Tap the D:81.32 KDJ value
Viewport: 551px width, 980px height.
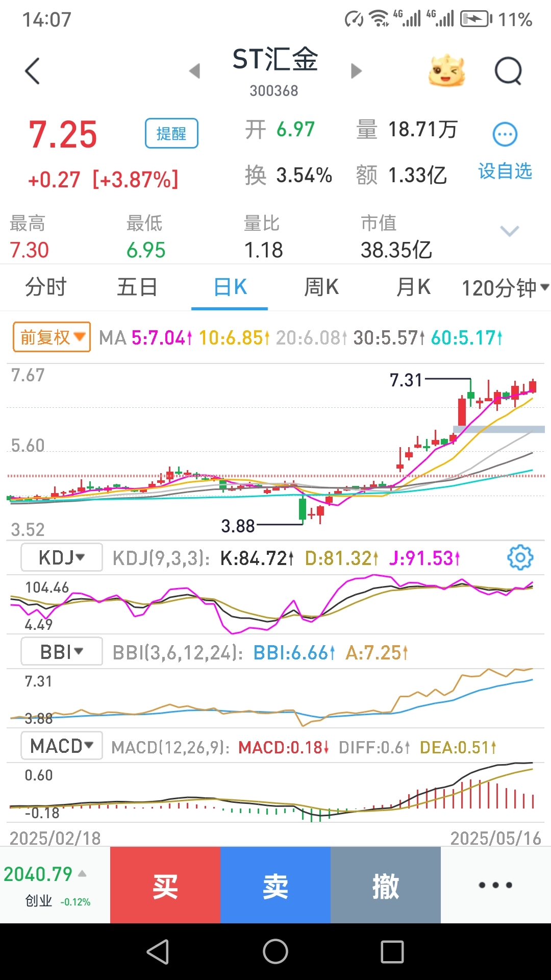[342, 558]
